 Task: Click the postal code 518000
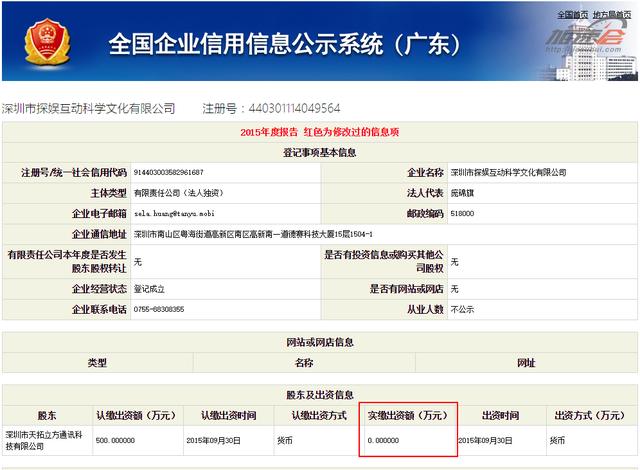point(462,214)
